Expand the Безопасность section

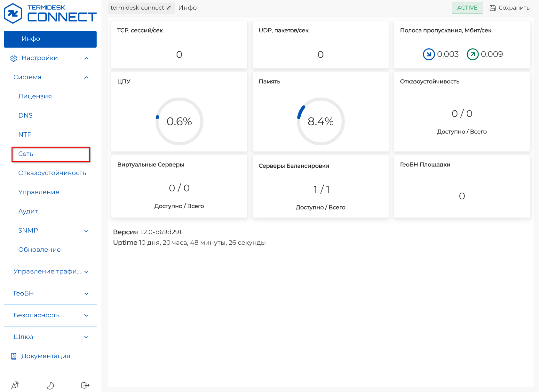[86, 315]
